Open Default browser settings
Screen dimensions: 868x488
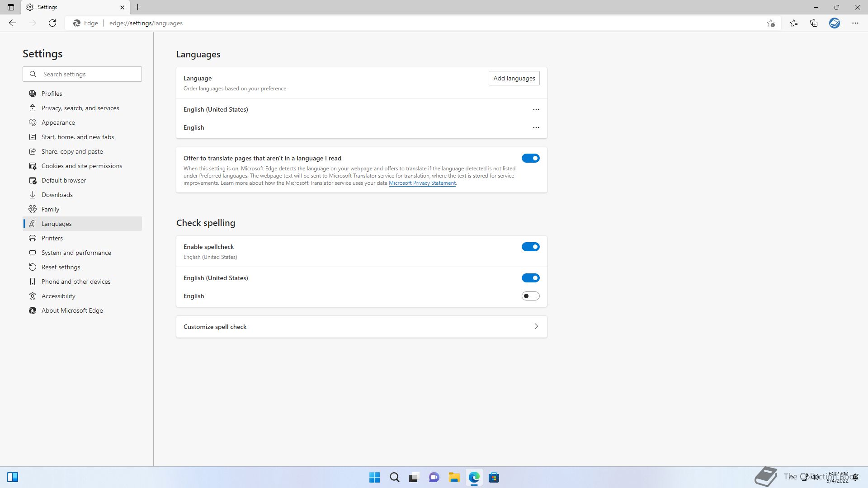[82, 180]
